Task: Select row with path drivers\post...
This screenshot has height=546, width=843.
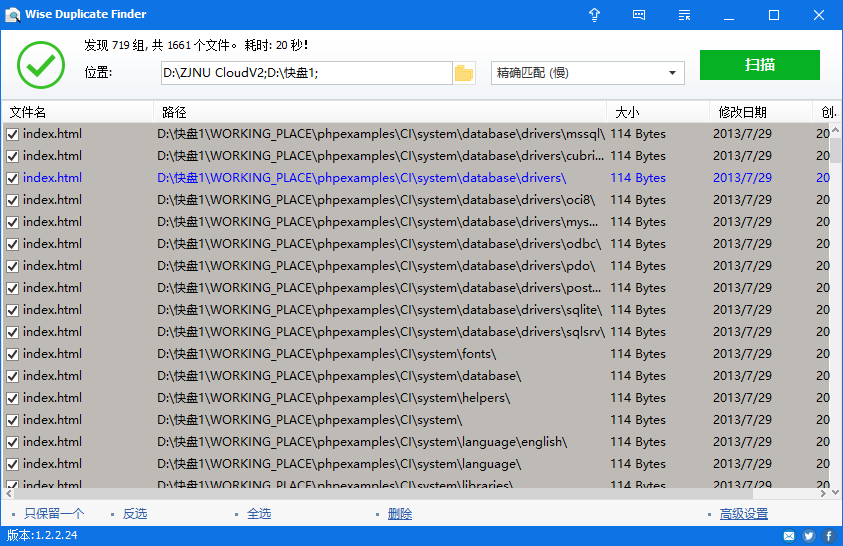Action: (x=417, y=288)
